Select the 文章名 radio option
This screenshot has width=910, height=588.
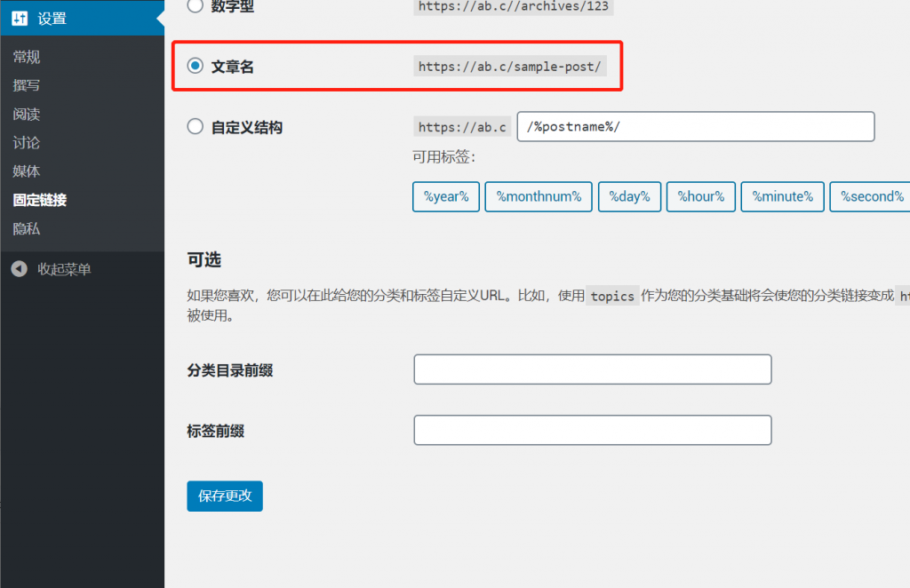point(196,67)
